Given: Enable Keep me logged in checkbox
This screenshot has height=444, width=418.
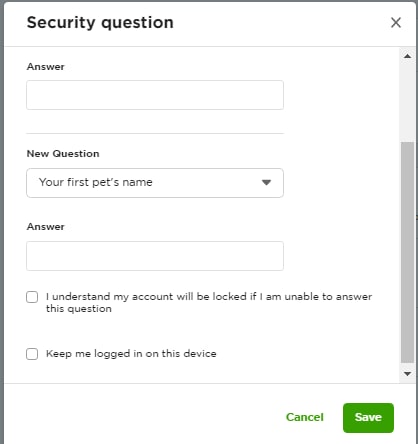Looking at the screenshot, I should point(32,354).
